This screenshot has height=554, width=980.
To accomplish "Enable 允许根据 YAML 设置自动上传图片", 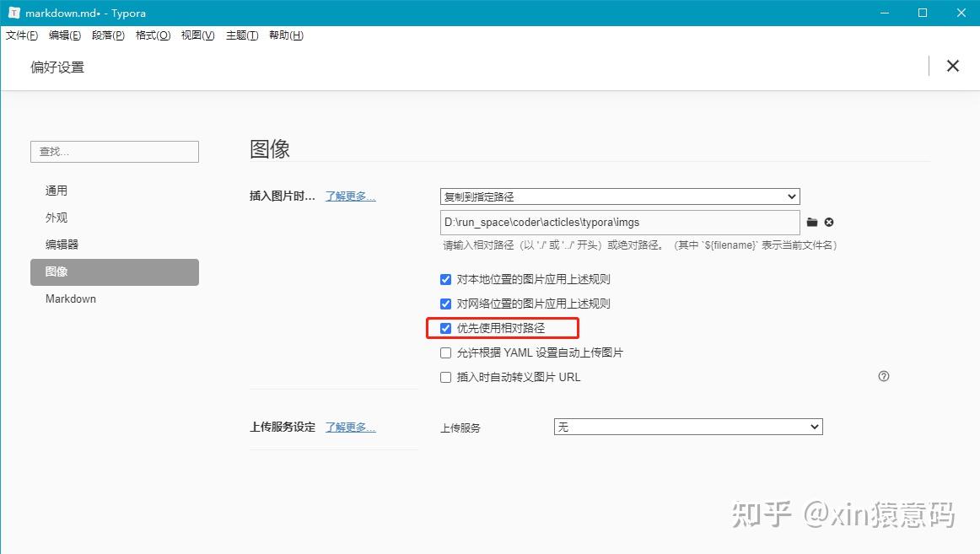I will pyautogui.click(x=445, y=352).
